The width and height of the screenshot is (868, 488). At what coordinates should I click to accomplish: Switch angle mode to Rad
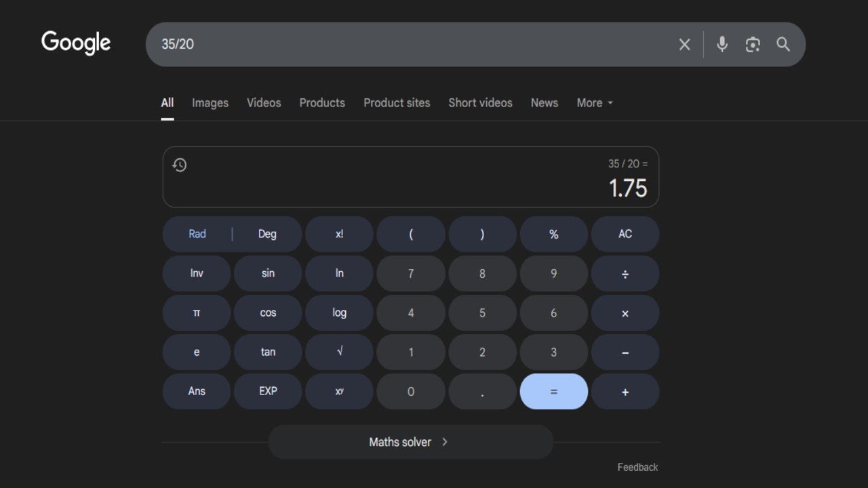click(x=197, y=234)
